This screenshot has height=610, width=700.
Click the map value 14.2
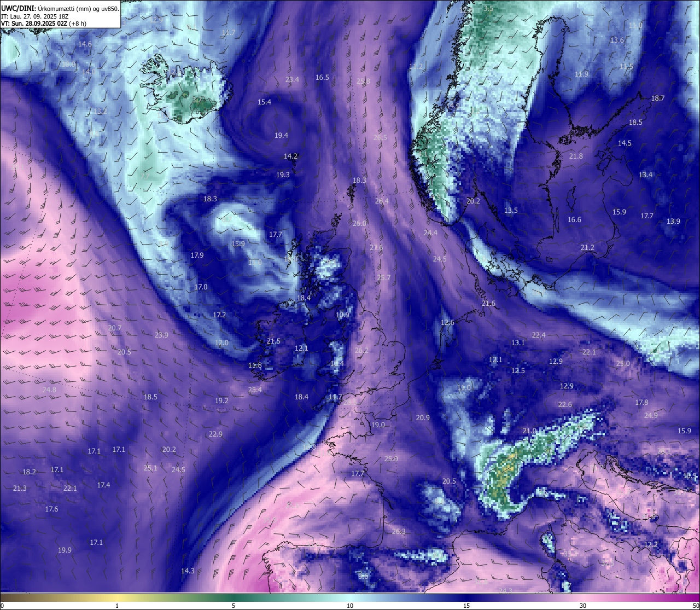click(x=290, y=156)
